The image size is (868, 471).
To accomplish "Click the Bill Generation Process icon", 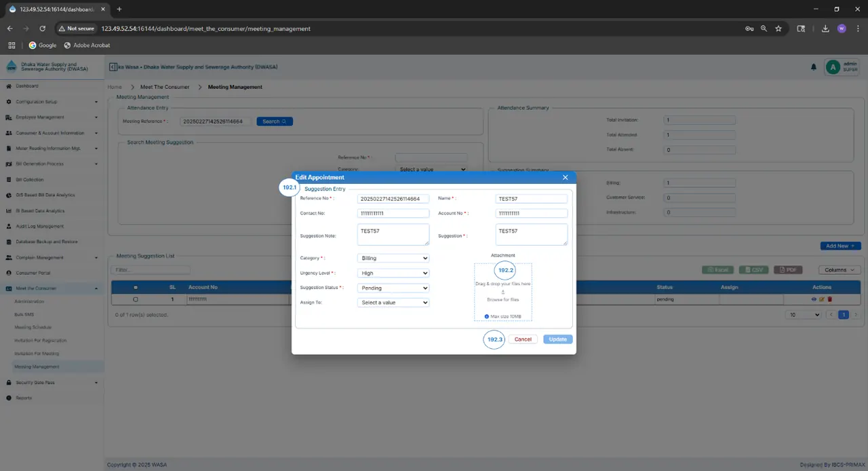I will pos(9,164).
